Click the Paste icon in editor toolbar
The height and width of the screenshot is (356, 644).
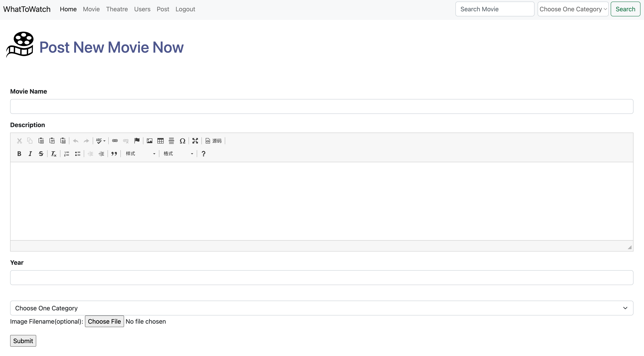coord(41,141)
